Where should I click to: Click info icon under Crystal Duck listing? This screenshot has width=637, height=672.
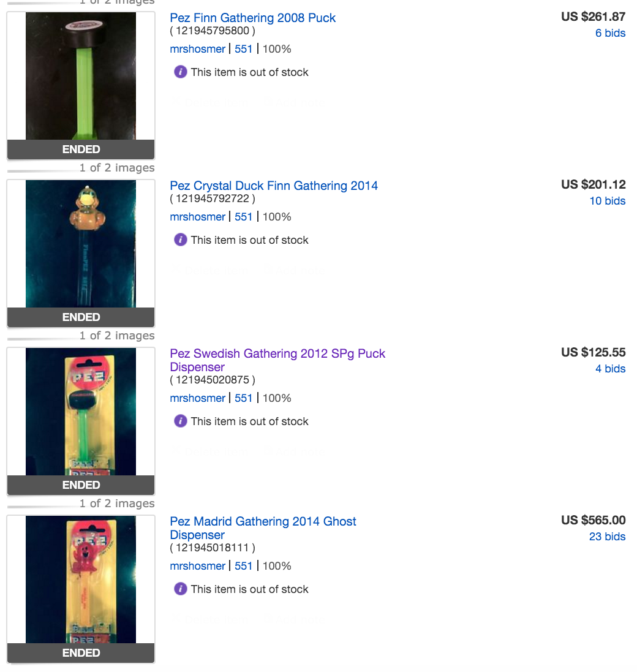(x=180, y=240)
